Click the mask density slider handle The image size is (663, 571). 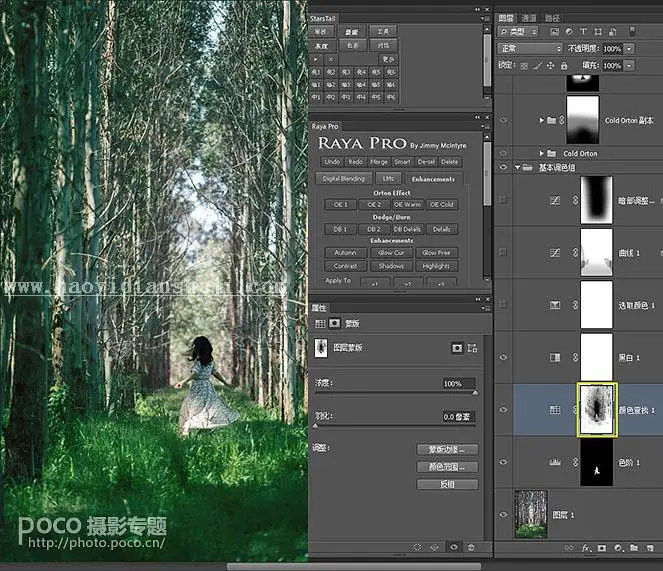point(475,393)
